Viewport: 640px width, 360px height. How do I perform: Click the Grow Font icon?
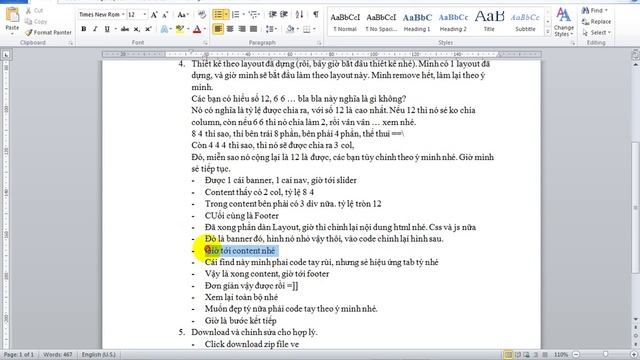click(154, 15)
